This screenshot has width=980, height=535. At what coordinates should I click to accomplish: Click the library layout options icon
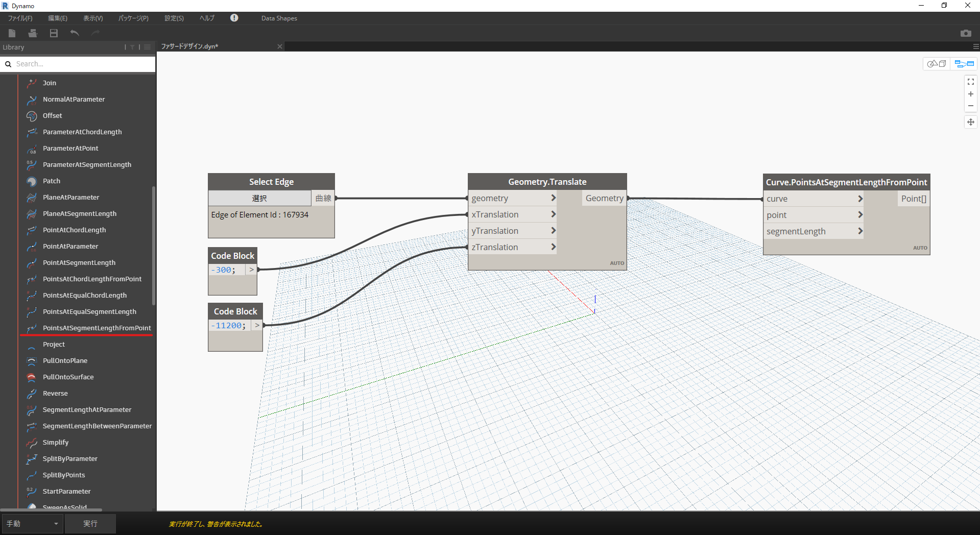tap(148, 47)
